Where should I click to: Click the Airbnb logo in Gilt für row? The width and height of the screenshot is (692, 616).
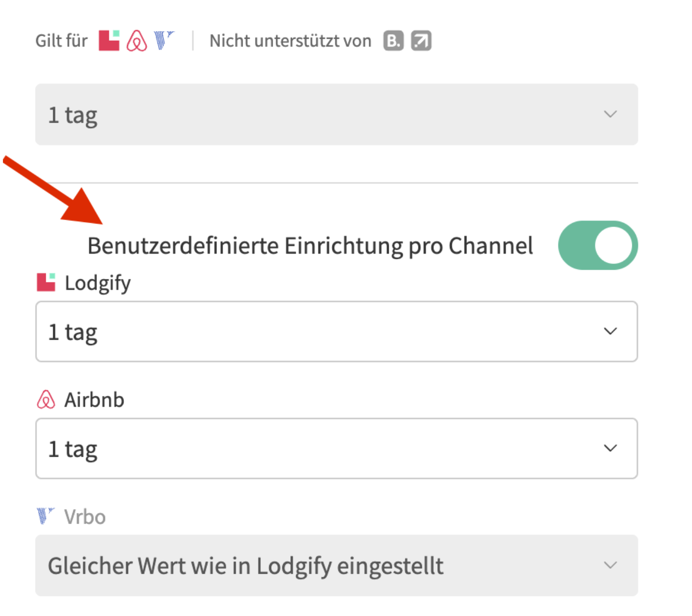pyautogui.click(x=137, y=41)
